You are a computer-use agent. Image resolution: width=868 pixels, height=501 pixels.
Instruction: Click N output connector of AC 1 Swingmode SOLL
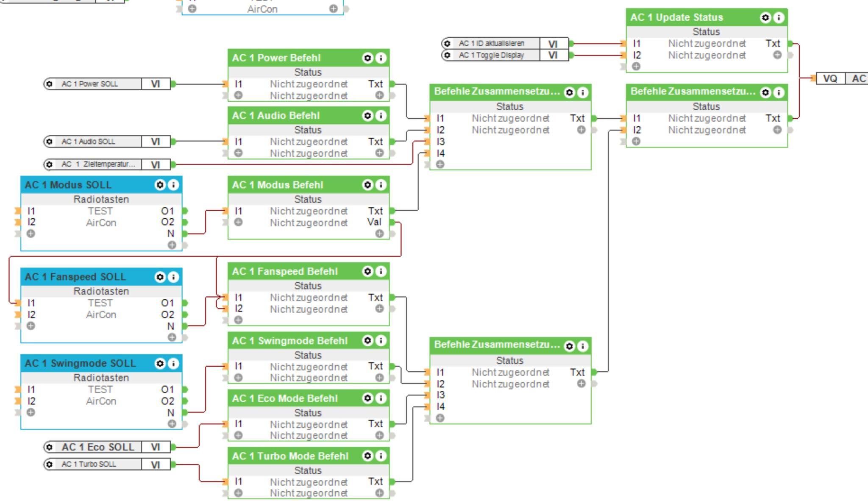tap(185, 412)
